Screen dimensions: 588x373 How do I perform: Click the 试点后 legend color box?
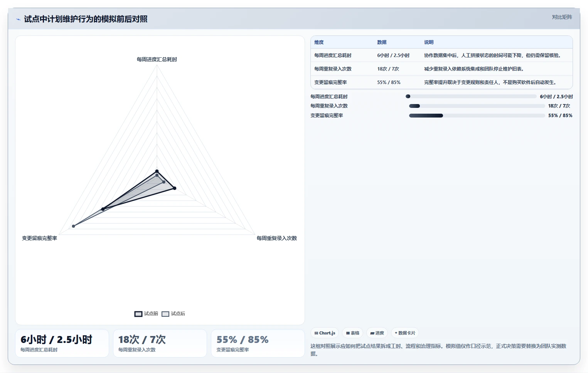coord(165,314)
